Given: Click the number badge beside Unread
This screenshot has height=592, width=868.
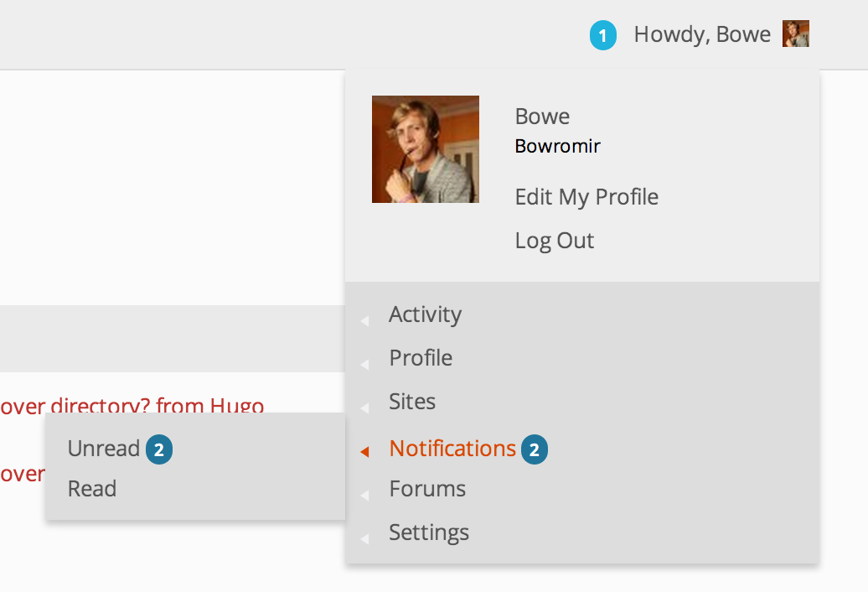Looking at the screenshot, I should point(159,449).
